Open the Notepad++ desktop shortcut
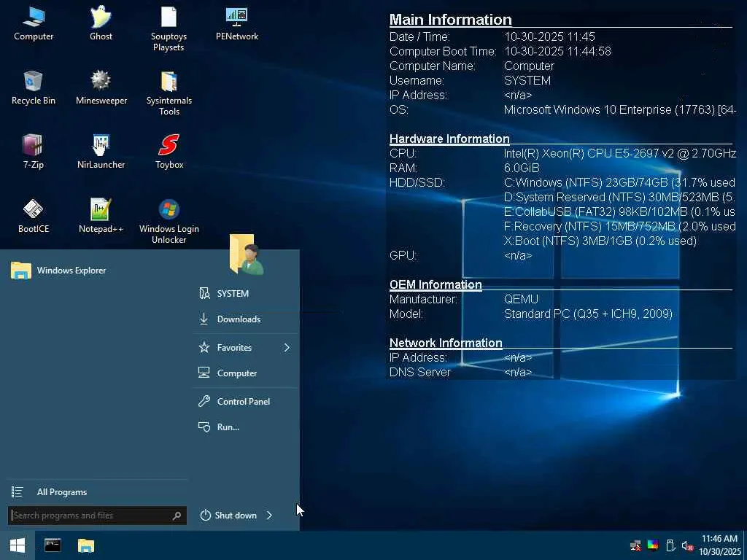 [101, 216]
